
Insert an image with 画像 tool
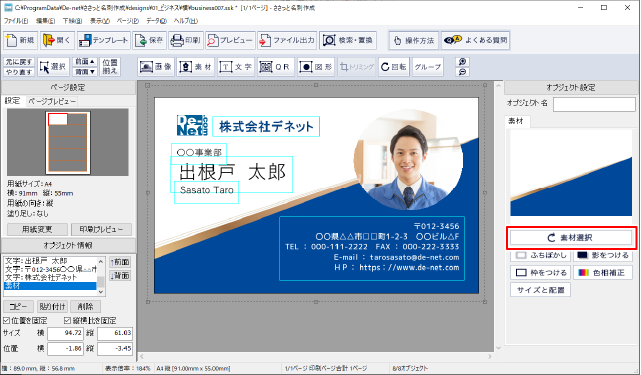tap(156, 67)
